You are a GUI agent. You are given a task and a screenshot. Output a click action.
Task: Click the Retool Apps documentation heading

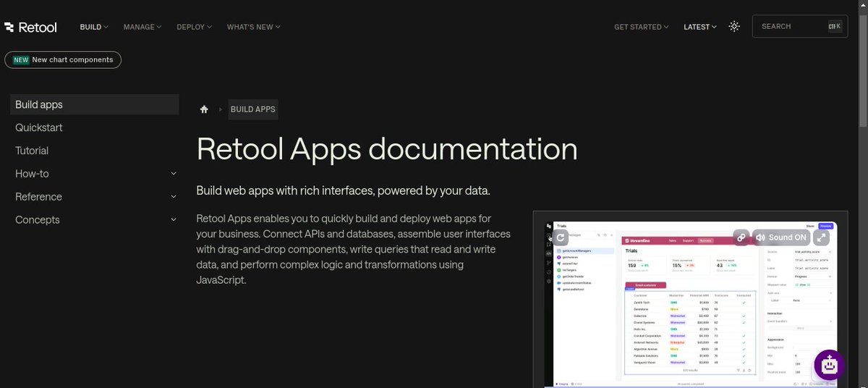coord(387,149)
